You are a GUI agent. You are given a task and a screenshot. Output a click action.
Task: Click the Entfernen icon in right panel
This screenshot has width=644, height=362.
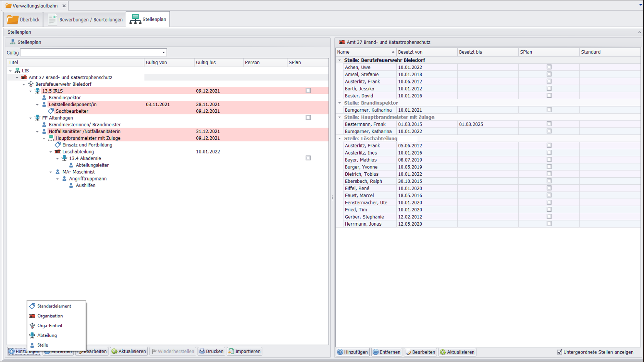click(375, 352)
